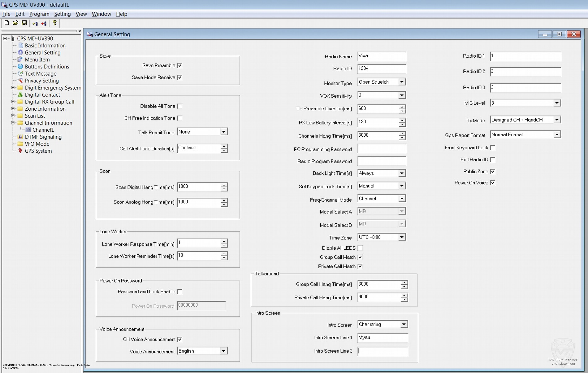Click the Read from radio toolbar icon

[35, 23]
